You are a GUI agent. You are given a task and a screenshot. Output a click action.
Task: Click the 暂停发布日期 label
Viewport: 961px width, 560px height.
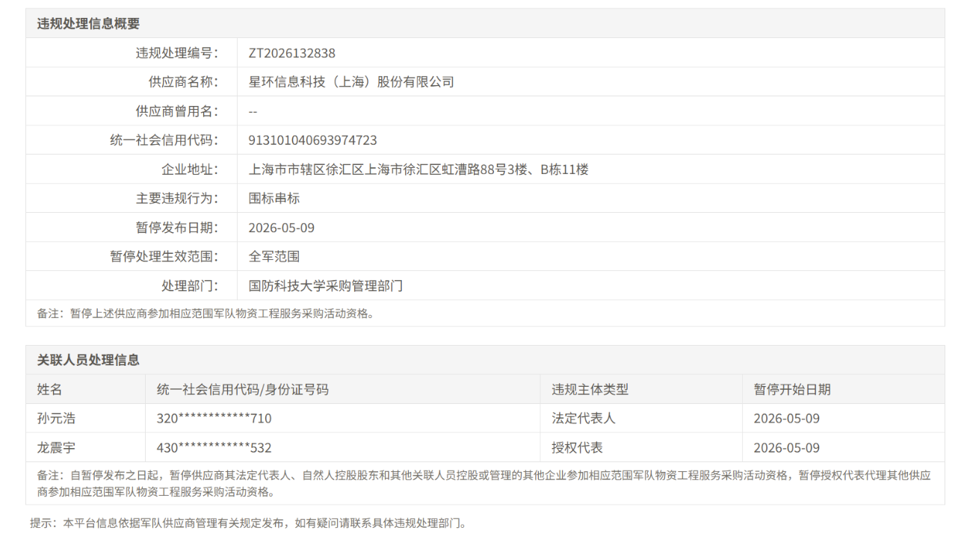point(176,228)
